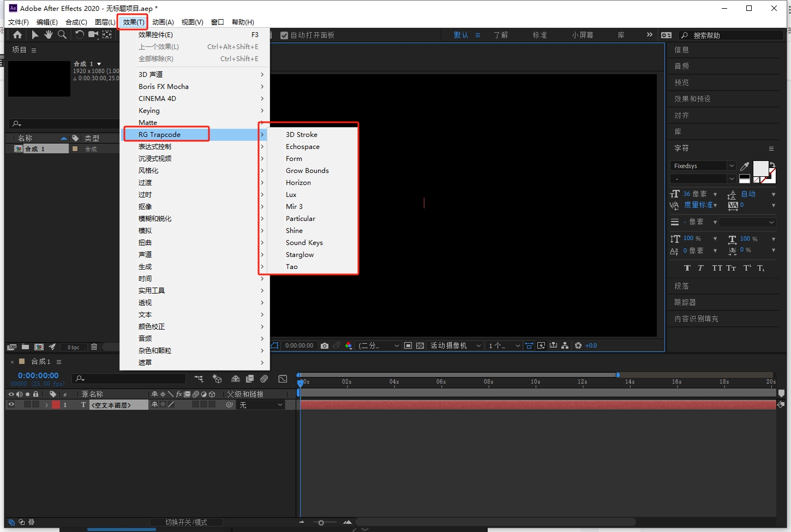Swap fill and stroke colors arrow
Image resolution: width=791 pixels, height=532 pixels.
click(772, 164)
